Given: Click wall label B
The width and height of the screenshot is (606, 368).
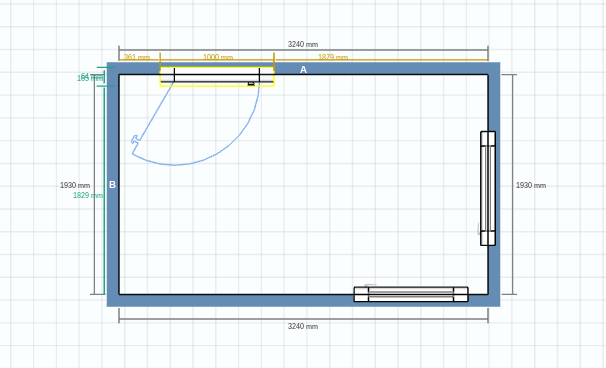Looking at the screenshot, I should click(112, 185).
